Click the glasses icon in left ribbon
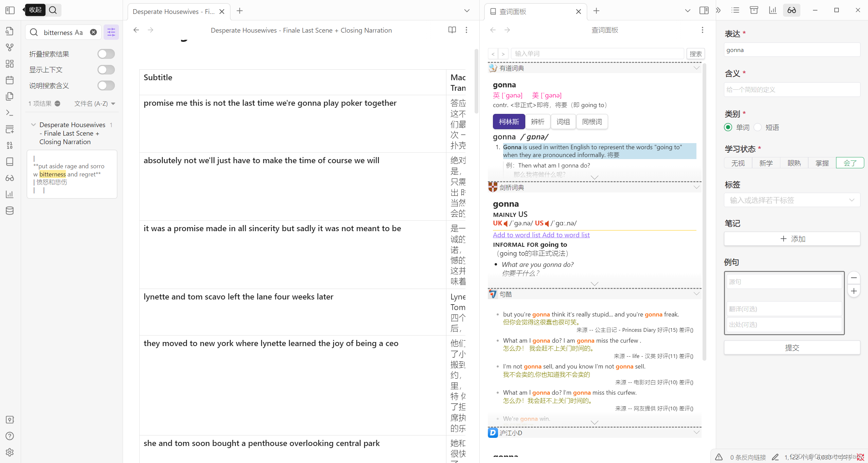The width and height of the screenshot is (868, 463). [10, 178]
